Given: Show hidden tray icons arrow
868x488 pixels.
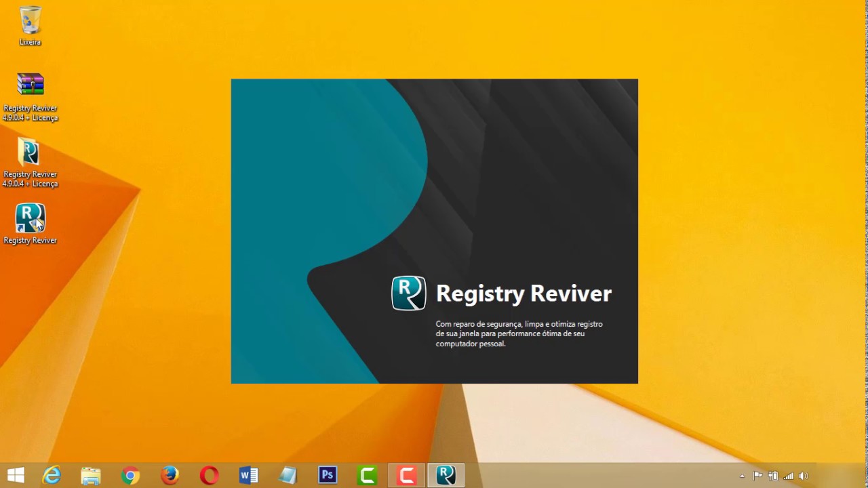Looking at the screenshot, I should click(x=742, y=476).
